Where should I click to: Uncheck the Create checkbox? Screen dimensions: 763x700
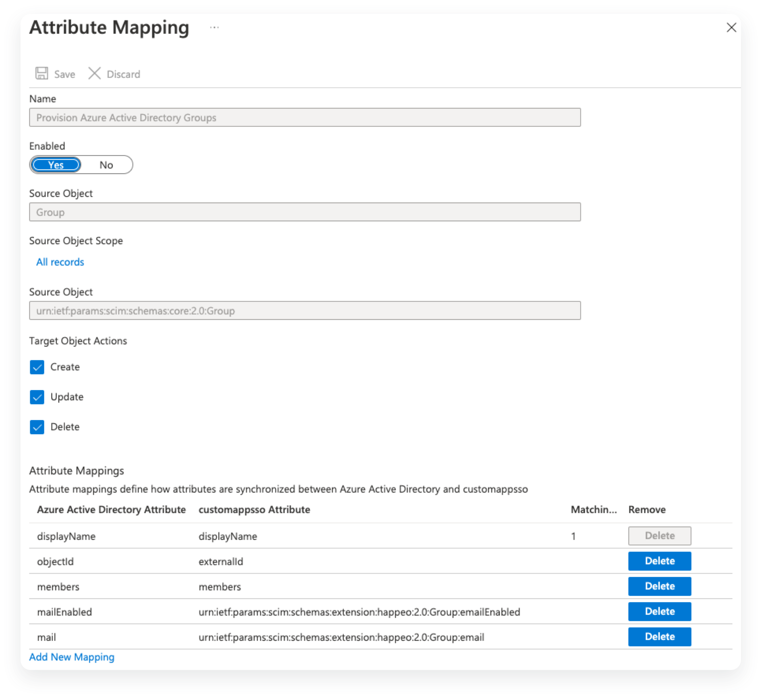point(37,367)
